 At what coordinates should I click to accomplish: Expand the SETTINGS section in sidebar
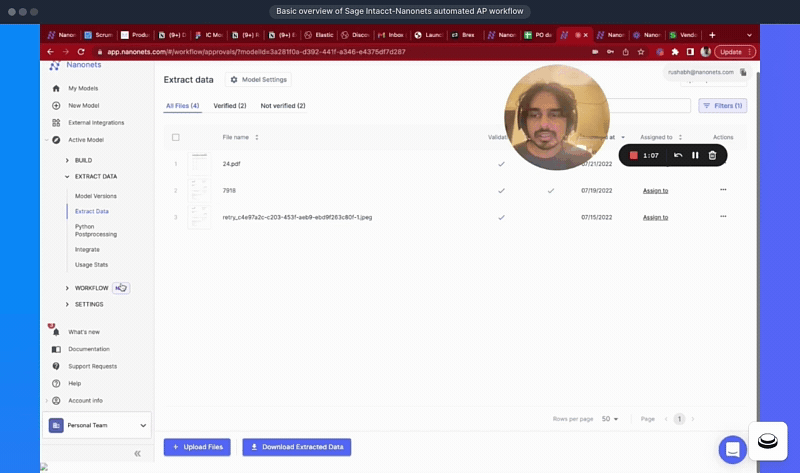[68, 304]
